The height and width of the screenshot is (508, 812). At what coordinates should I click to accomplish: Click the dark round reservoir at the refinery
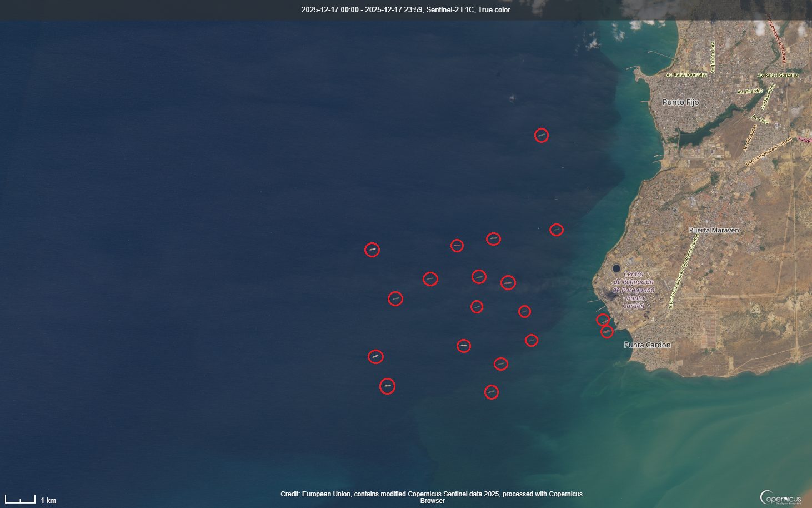tap(616, 268)
